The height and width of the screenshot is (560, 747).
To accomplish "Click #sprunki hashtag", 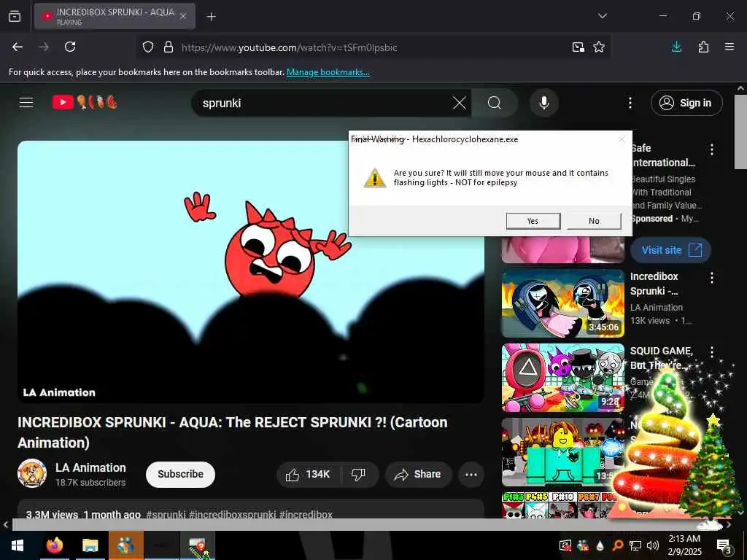I will click(x=166, y=515).
